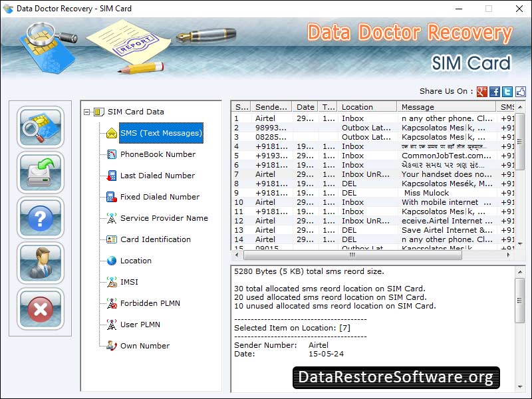Click the scroll-up arrow of SMS table
This screenshot has height=399, width=532.
coord(520,107)
